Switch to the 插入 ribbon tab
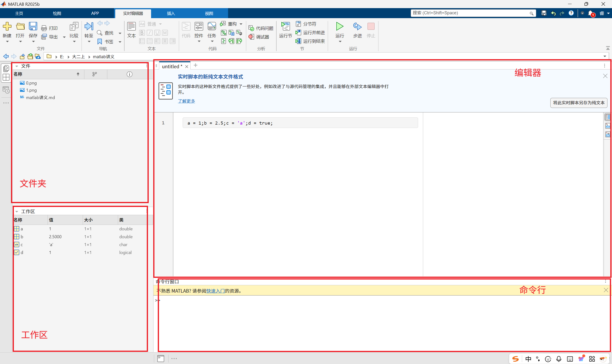Viewport: 612px width, 364px height. click(x=171, y=13)
